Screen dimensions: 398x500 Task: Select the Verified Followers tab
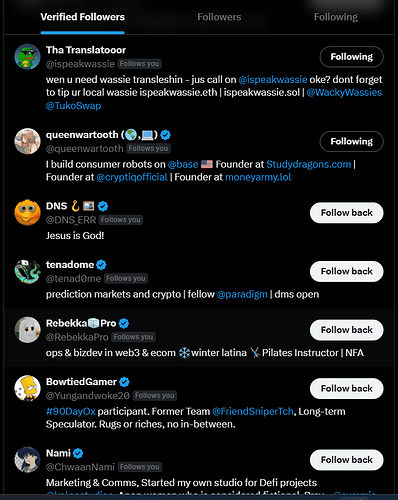pos(82,17)
